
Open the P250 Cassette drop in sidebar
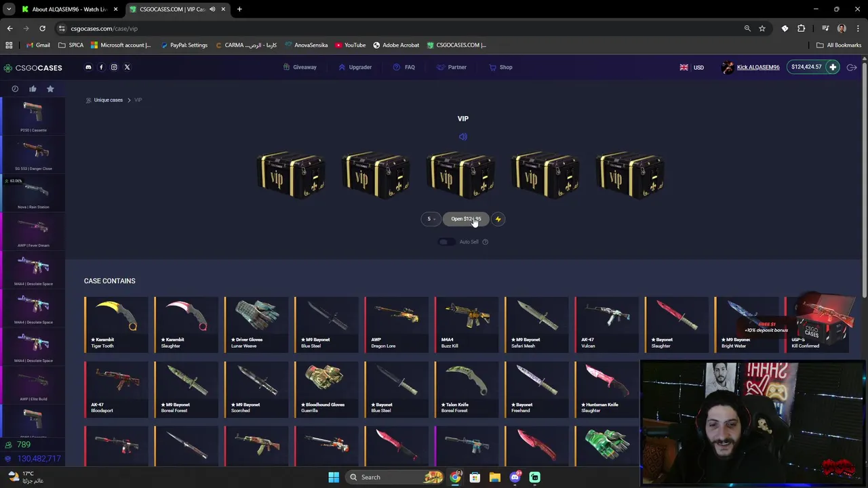33,117
